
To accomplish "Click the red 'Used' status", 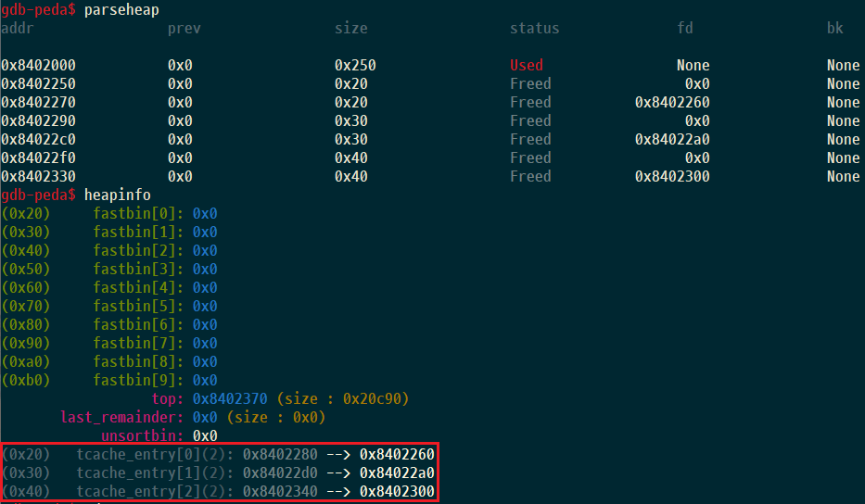I will (x=527, y=66).
